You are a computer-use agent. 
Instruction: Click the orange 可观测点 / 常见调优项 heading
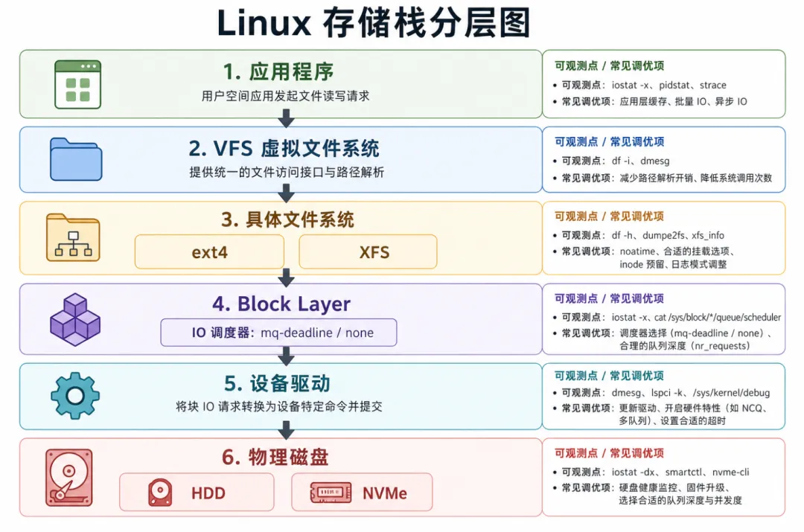609,217
